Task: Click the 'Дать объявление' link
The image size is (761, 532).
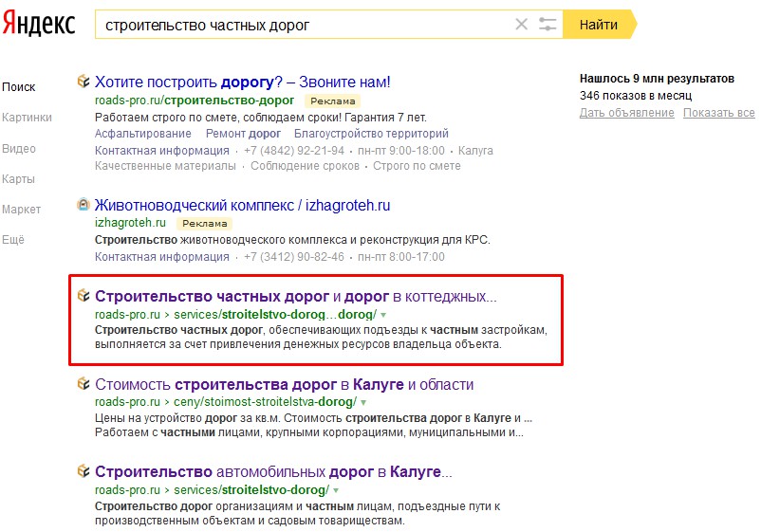Action: pos(627,113)
